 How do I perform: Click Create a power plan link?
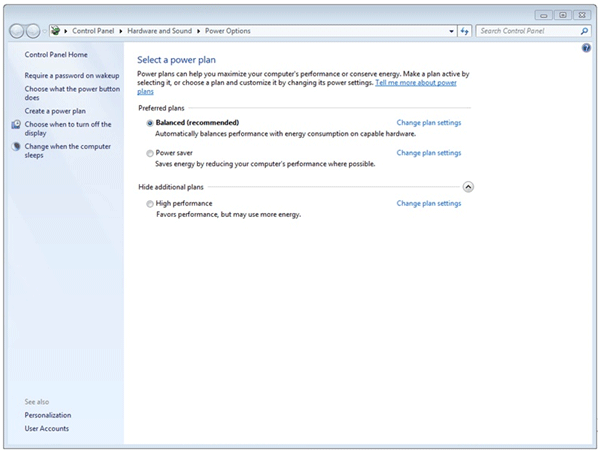tap(55, 111)
